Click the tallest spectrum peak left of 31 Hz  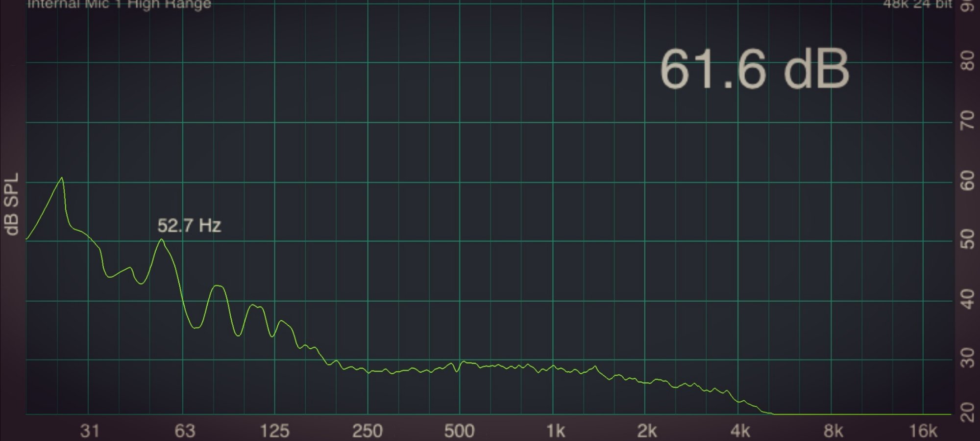[x=62, y=178]
